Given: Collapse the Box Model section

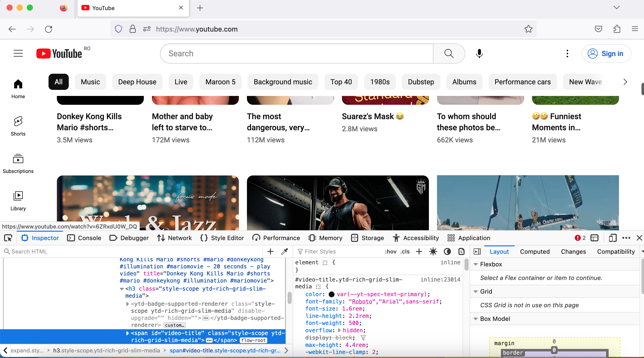Looking at the screenshot, I should coord(476,319).
